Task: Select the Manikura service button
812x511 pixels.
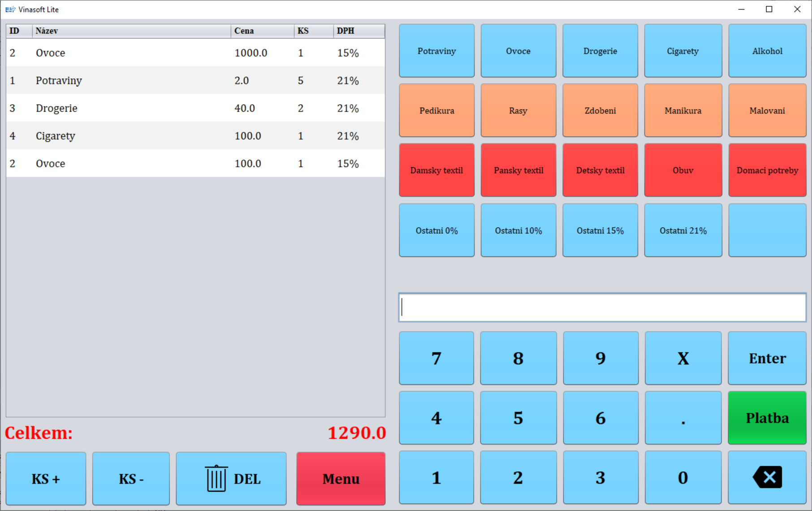Action: pos(682,110)
